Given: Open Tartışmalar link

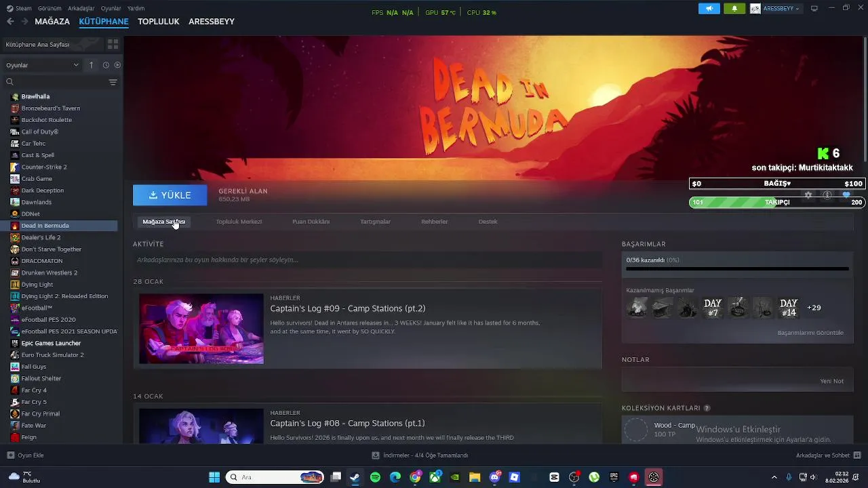Looking at the screenshot, I should 375,222.
